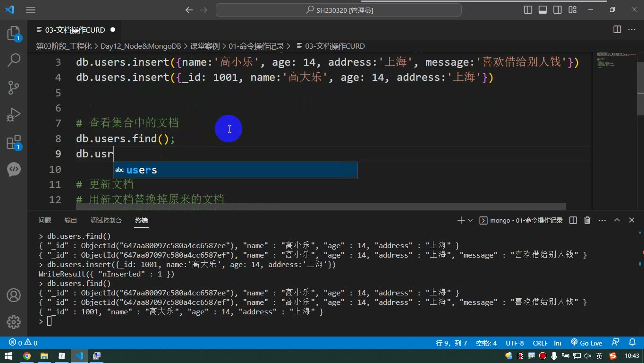Image resolution: width=644 pixels, height=363 pixels.
Task: Toggle the muted volume icon in system tray
Action: pyautogui.click(x=588, y=356)
